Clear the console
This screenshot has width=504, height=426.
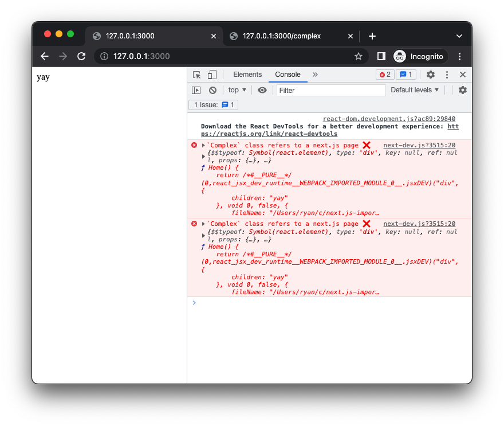(x=213, y=91)
